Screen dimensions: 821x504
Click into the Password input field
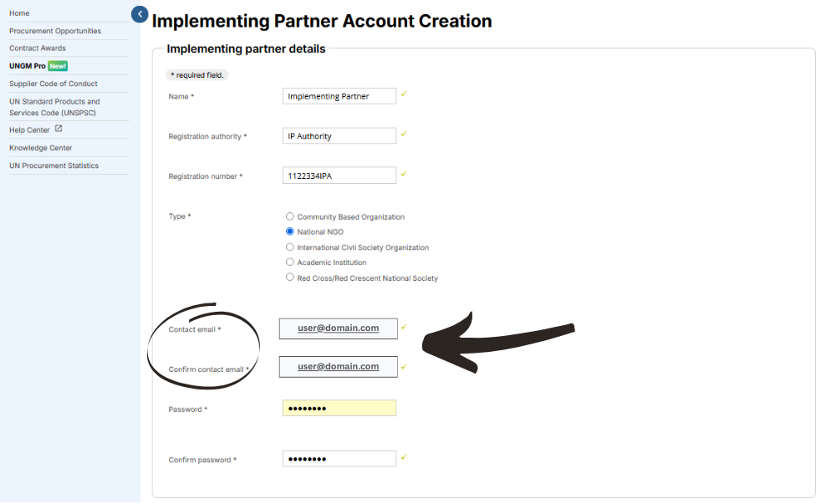pyautogui.click(x=339, y=409)
